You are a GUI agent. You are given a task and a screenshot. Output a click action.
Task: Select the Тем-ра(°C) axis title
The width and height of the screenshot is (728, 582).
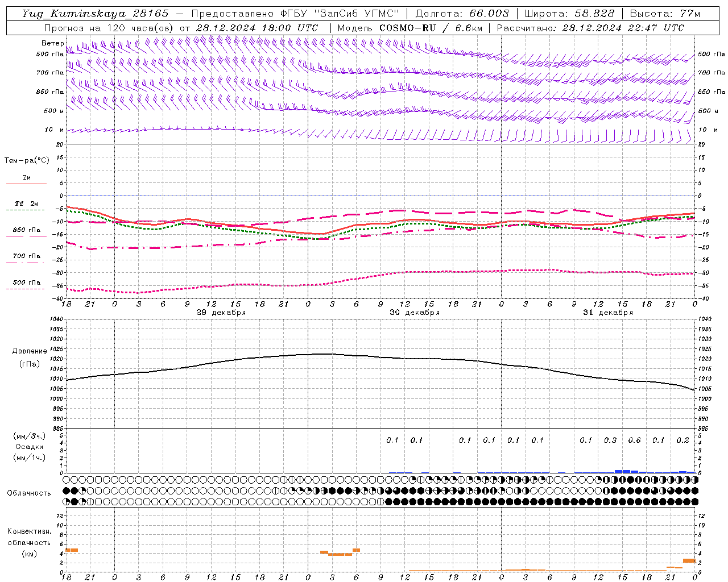pos(27,160)
